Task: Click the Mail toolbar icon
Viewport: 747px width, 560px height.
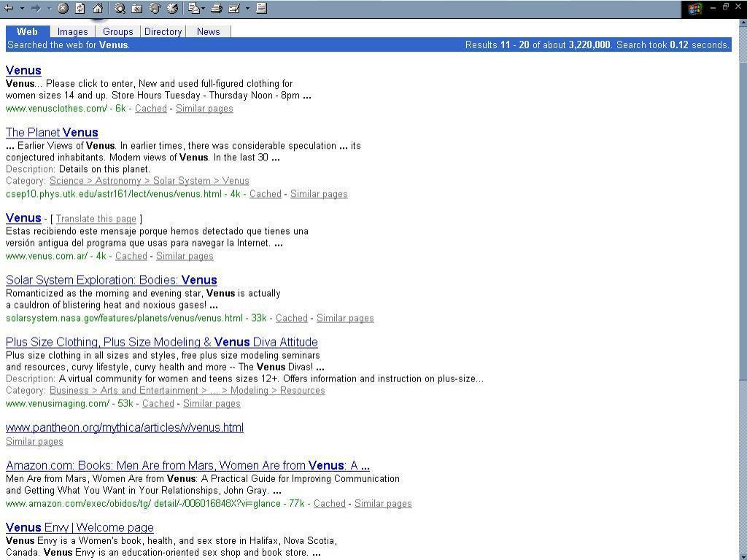Action: coord(193,8)
